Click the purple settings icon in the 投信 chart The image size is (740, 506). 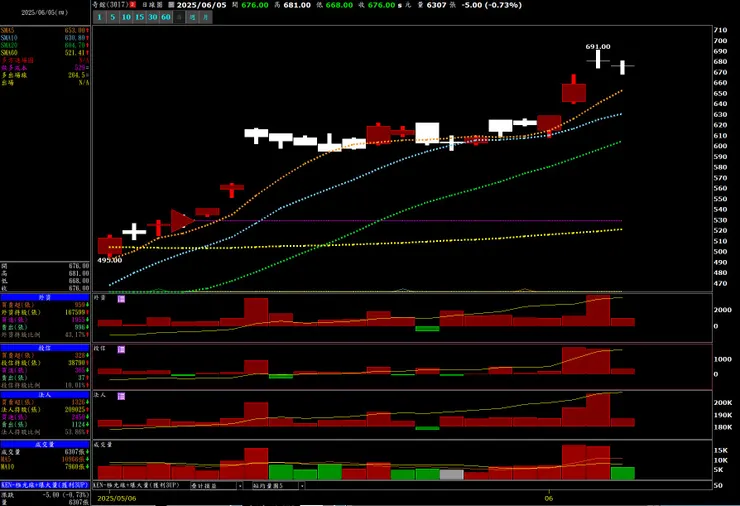pyautogui.click(x=121, y=349)
